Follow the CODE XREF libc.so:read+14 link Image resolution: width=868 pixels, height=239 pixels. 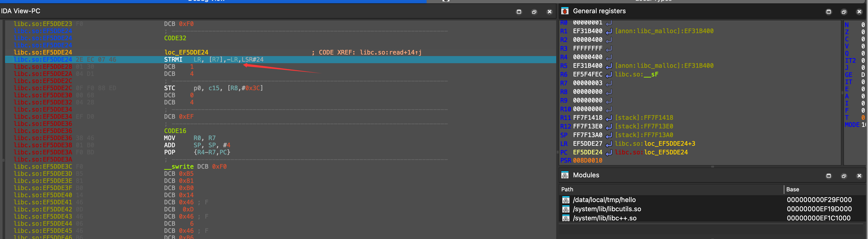coord(390,52)
